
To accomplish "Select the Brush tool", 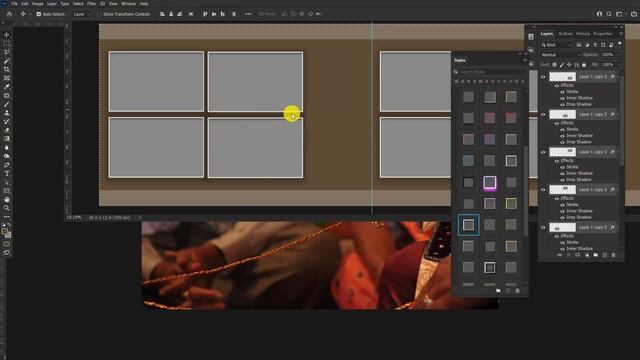I will 7,104.
